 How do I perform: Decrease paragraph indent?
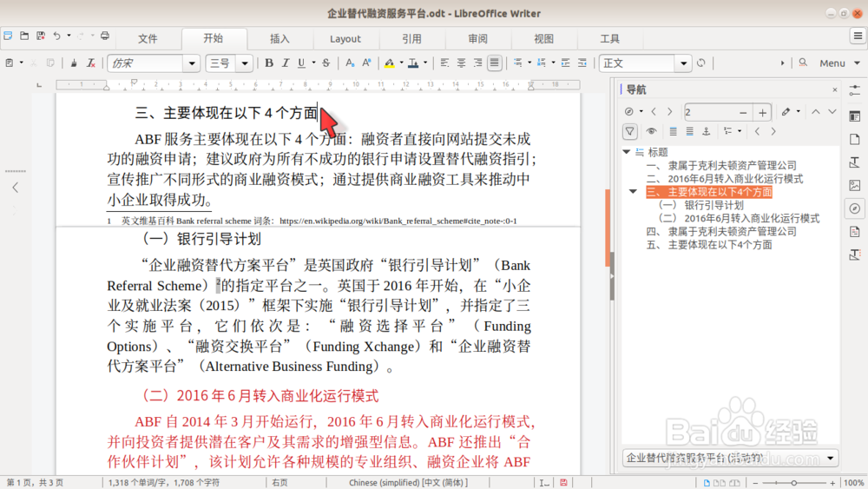(x=582, y=63)
